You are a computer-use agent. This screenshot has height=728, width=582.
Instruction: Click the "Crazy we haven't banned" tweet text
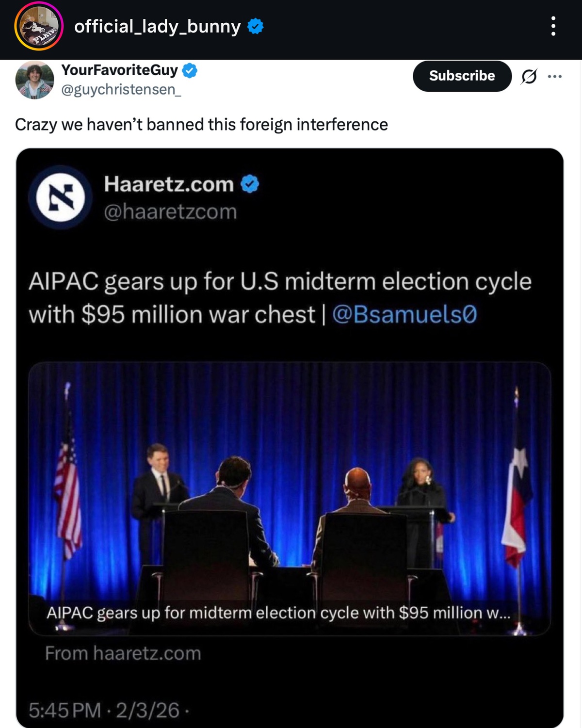tap(201, 125)
